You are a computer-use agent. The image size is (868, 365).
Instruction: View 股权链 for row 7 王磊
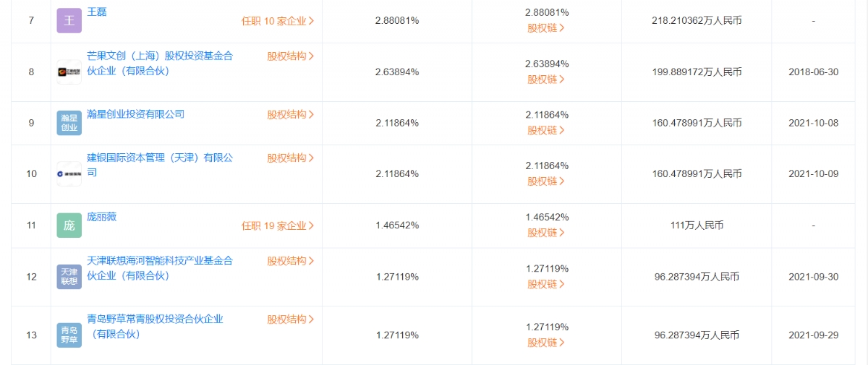(x=546, y=28)
